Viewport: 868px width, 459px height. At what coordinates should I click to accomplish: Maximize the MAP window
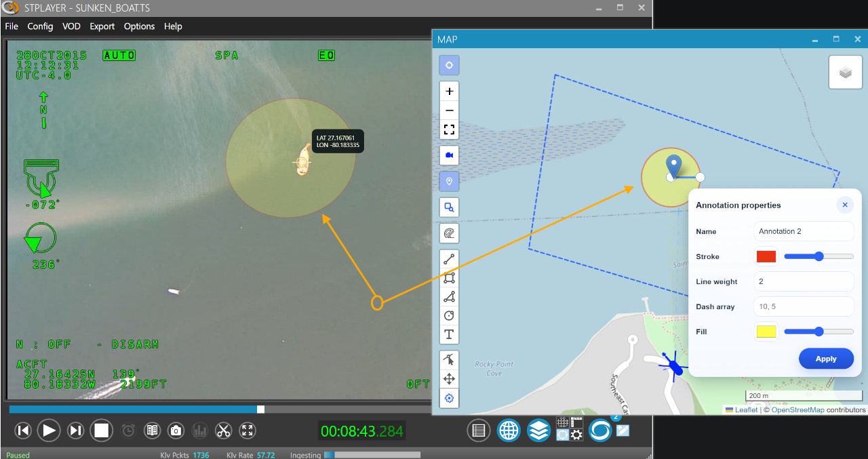(836, 39)
